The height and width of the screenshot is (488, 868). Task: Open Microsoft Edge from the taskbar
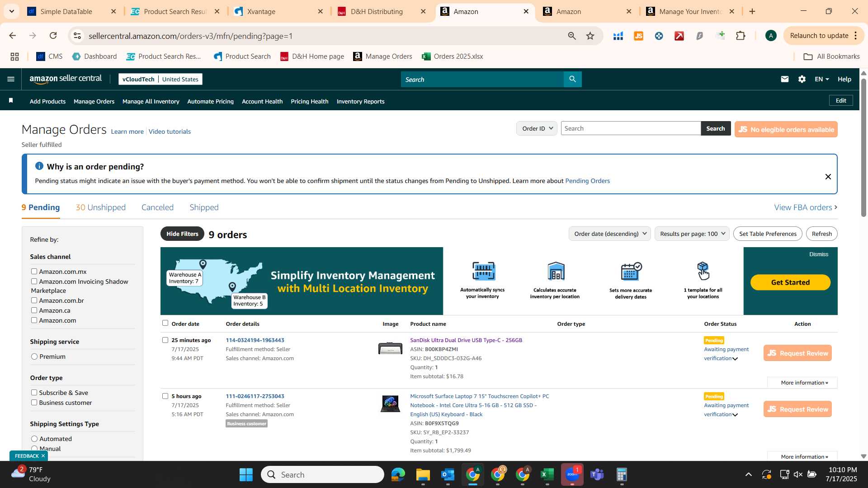pyautogui.click(x=398, y=474)
